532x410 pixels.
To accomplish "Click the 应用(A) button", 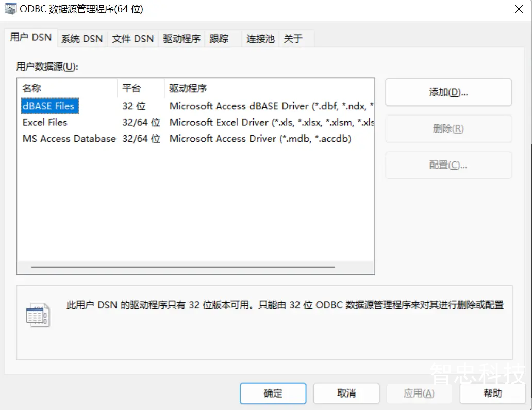I will [419, 393].
